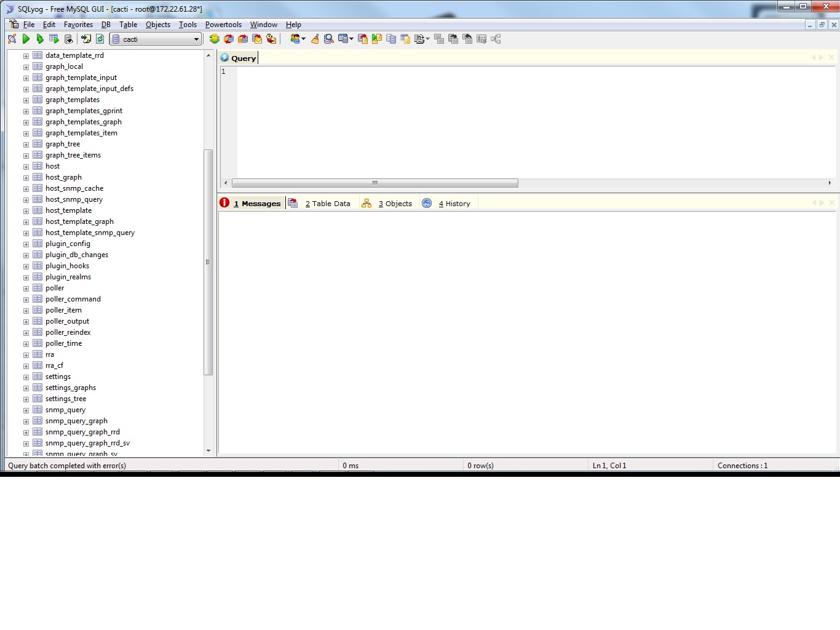Click the Objects tab icon

point(367,203)
